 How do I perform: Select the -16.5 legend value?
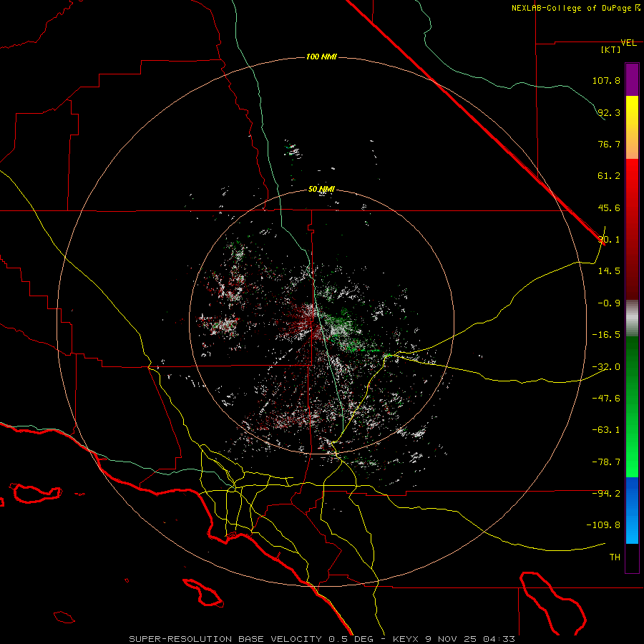pos(606,335)
